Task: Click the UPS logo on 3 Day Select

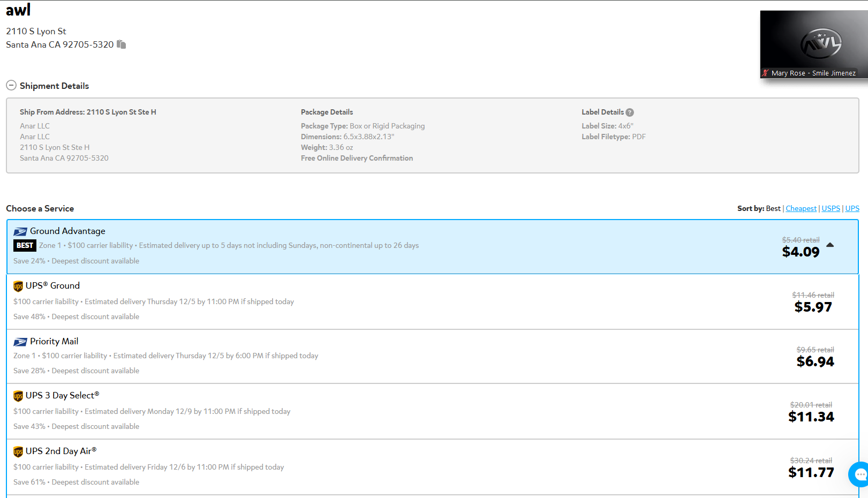Action: (18, 396)
